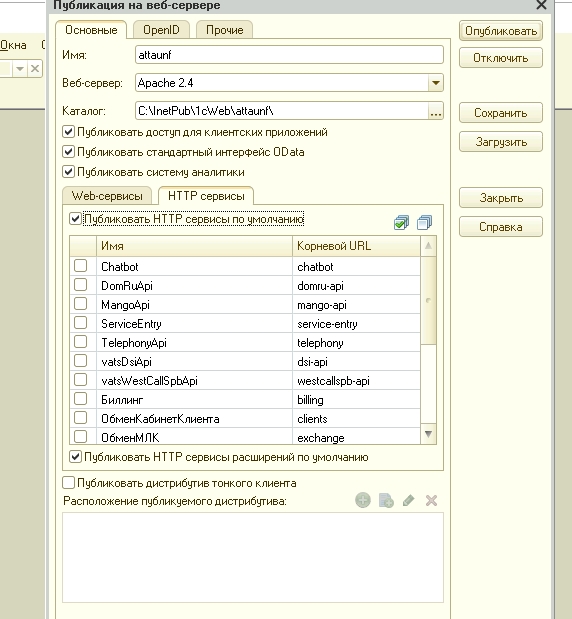Check the vatsDsiApi service checkbox
This screenshot has height=619, width=572.
(x=81, y=360)
